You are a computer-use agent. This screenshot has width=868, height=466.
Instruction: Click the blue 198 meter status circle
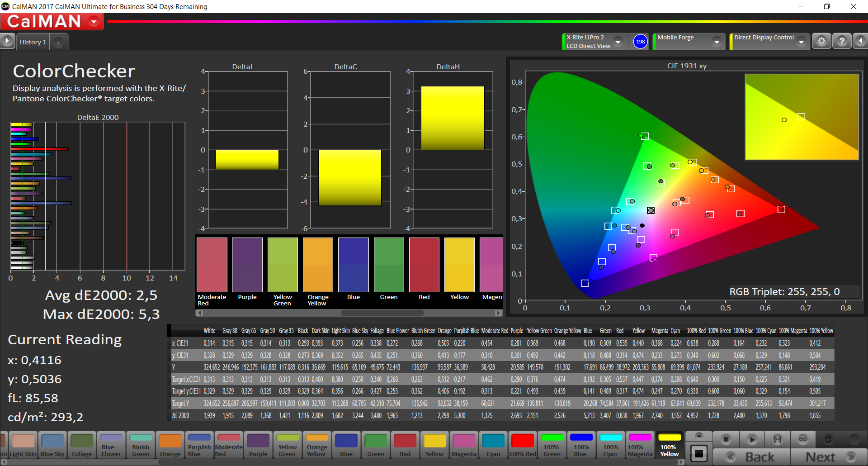click(x=640, y=42)
